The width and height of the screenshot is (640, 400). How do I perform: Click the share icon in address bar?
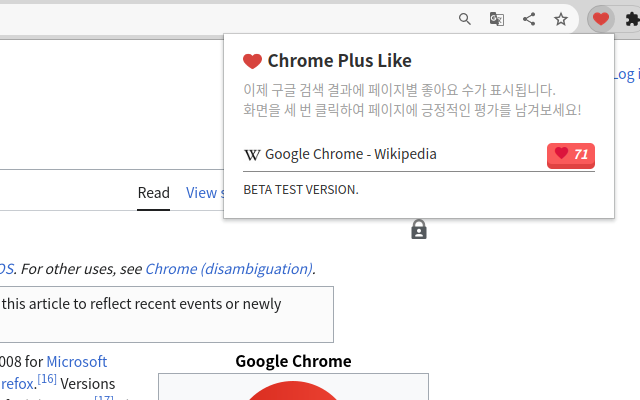click(x=529, y=19)
